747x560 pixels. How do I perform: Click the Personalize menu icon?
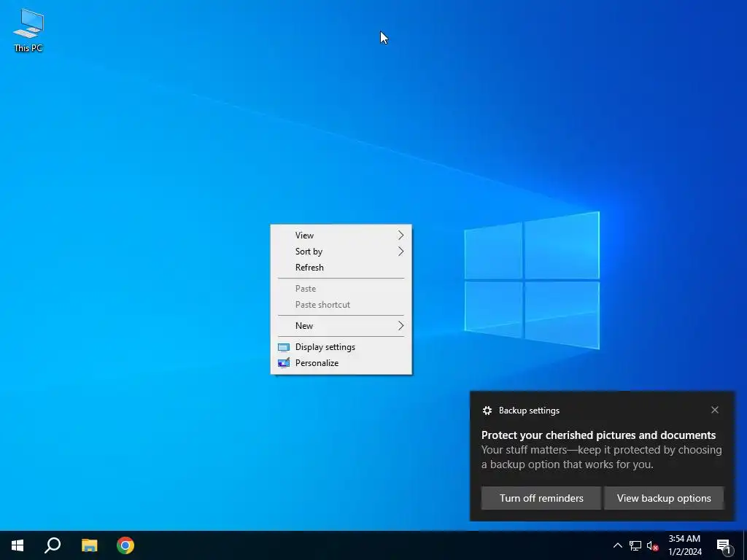(x=284, y=363)
